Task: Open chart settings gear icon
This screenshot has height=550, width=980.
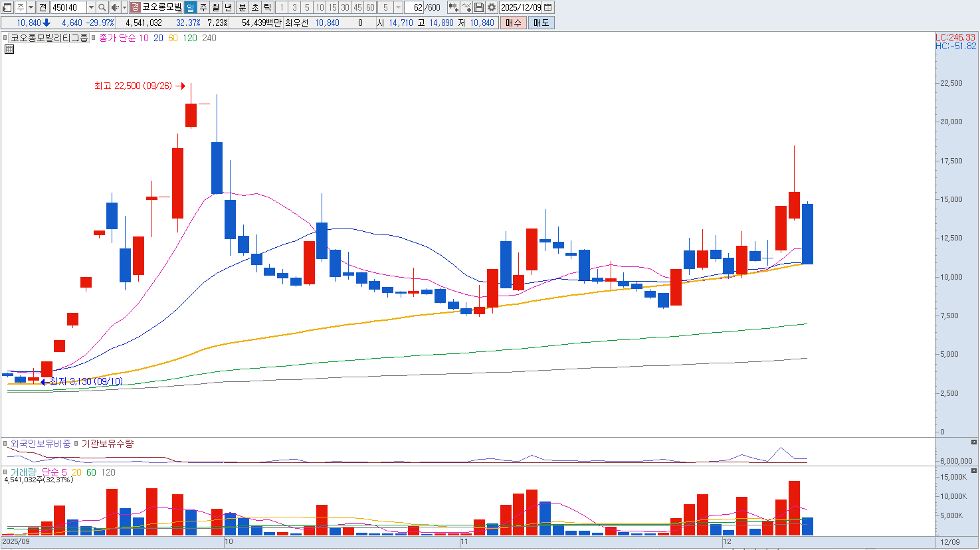Action: click(x=492, y=7)
